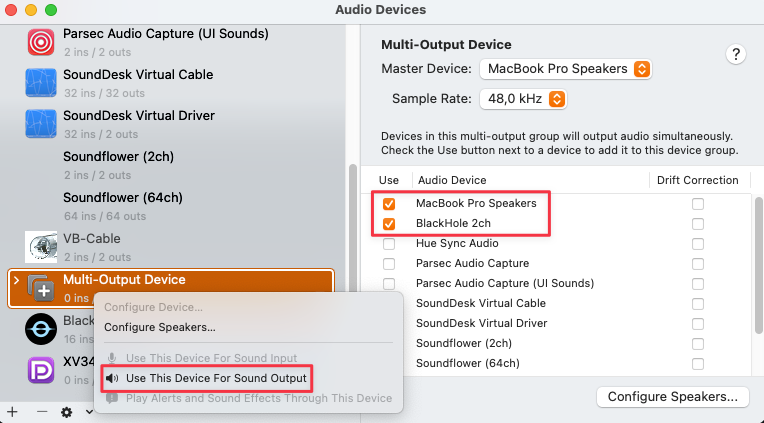The width and height of the screenshot is (764, 423).
Task: Open the help question mark button
Action: [736, 55]
